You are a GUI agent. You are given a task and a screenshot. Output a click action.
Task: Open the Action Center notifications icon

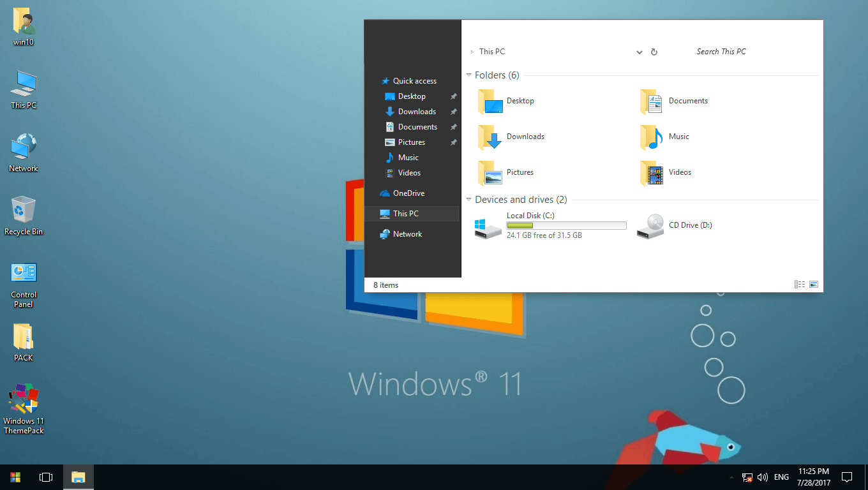847,477
